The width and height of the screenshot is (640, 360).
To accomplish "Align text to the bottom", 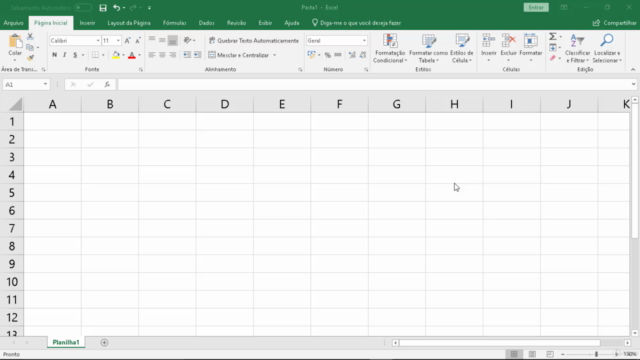I will click(x=173, y=40).
